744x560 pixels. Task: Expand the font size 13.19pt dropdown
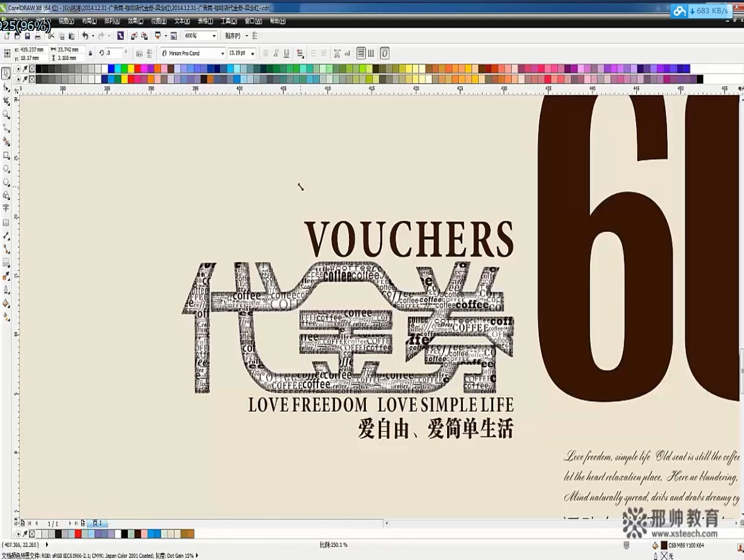click(253, 53)
